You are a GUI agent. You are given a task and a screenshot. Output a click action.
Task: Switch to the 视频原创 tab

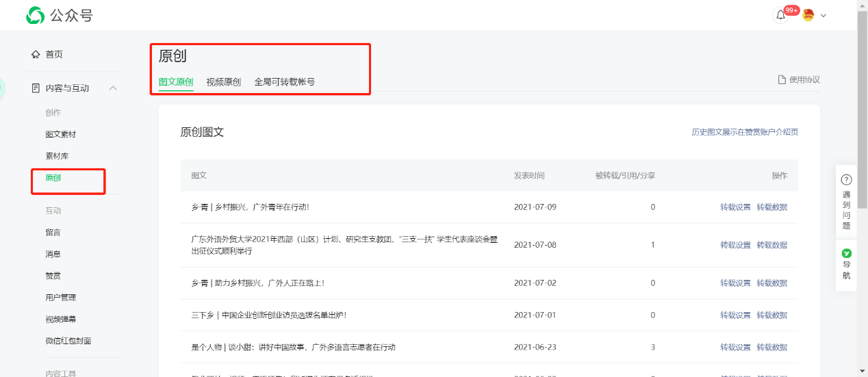(223, 82)
